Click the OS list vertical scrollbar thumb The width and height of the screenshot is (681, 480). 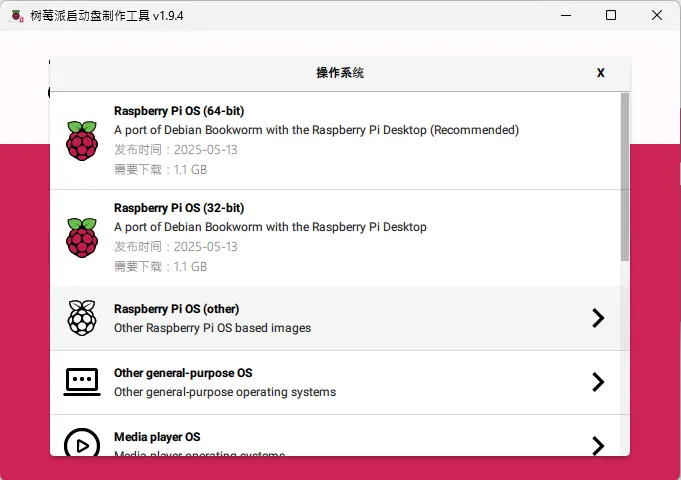point(625,177)
